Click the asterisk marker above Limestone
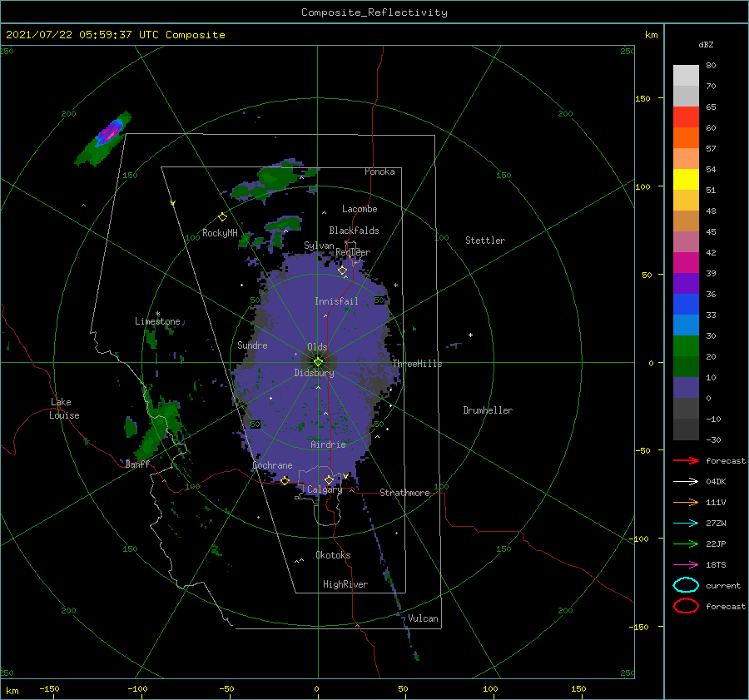 157,315
